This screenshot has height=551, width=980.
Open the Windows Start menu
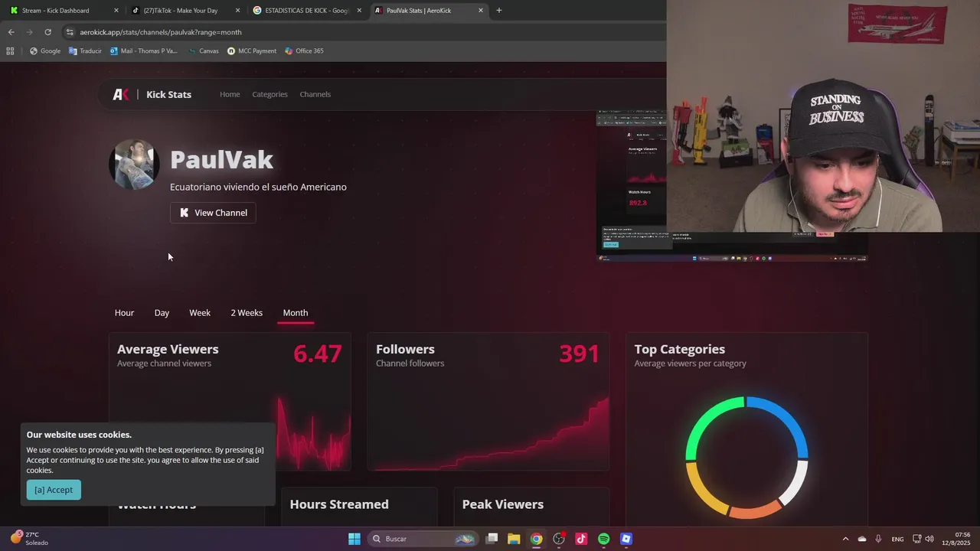tap(354, 539)
